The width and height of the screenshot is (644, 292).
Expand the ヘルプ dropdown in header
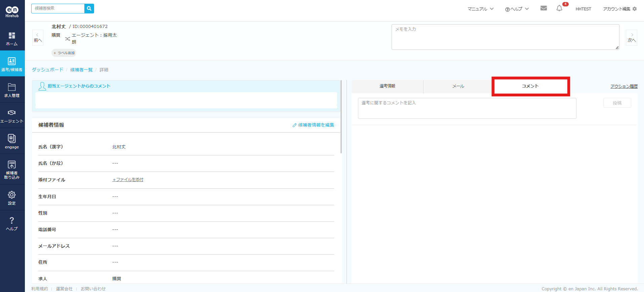pos(517,9)
